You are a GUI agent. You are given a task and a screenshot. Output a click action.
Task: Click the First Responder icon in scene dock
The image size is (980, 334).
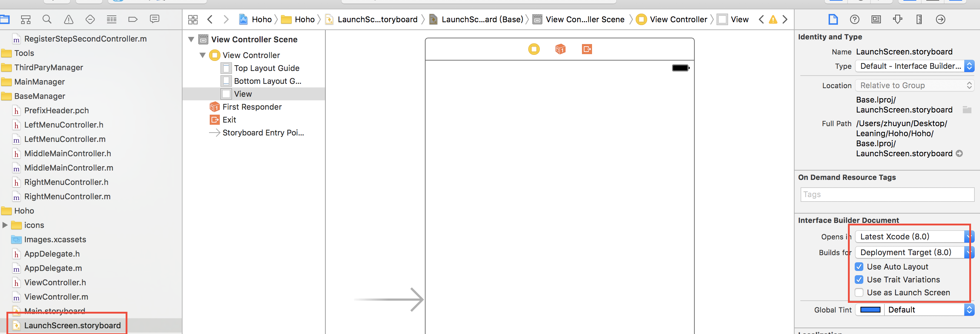click(560, 49)
